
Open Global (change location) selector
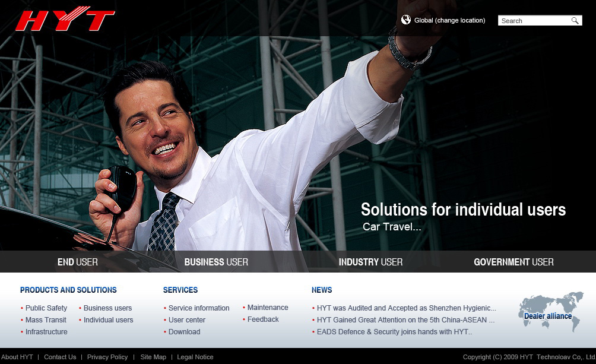pyautogui.click(x=449, y=21)
